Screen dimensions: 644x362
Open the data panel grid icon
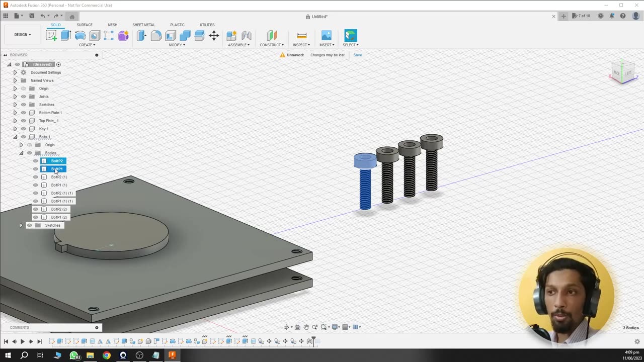tap(6, 16)
